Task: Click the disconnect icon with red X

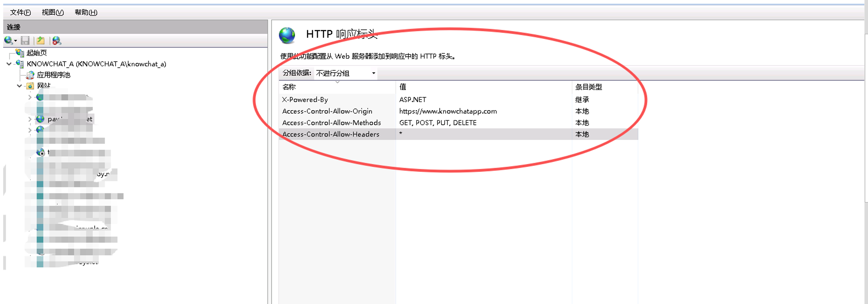Action: 57,41
